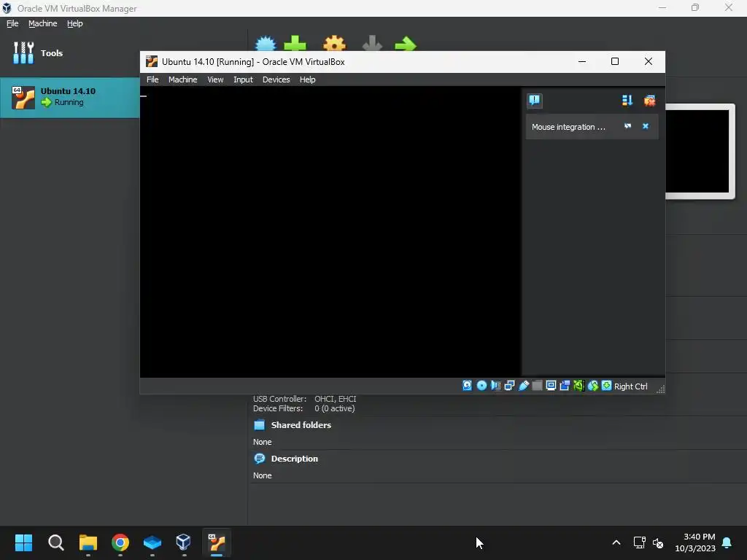Minimize the Ubuntu 14.10 VM window
The height and width of the screenshot is (560, 747).
click(581, 61)
